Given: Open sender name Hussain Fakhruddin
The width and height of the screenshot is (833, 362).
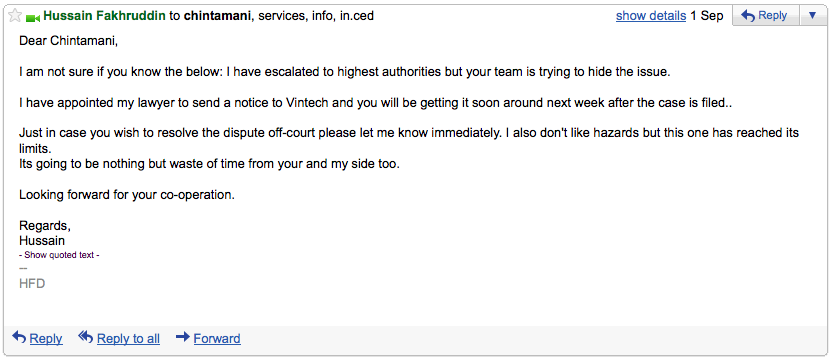Looking at the screenshot, I should (105, 16).
